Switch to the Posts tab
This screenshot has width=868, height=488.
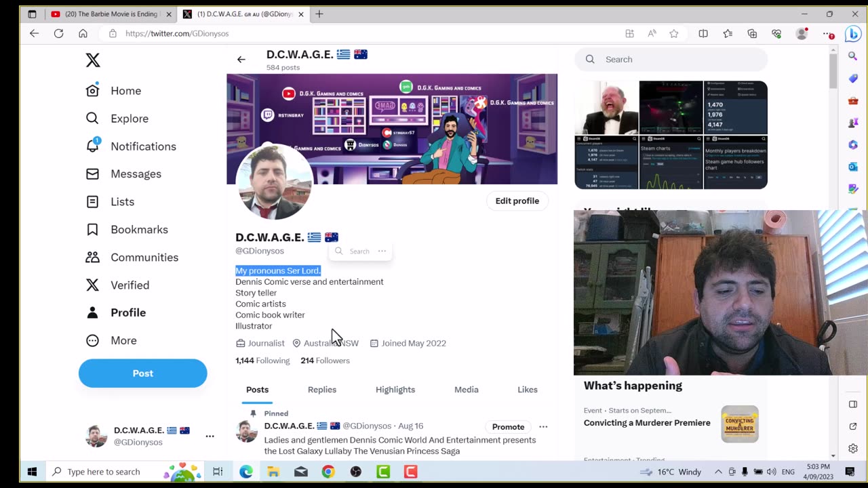coord(257,390)
